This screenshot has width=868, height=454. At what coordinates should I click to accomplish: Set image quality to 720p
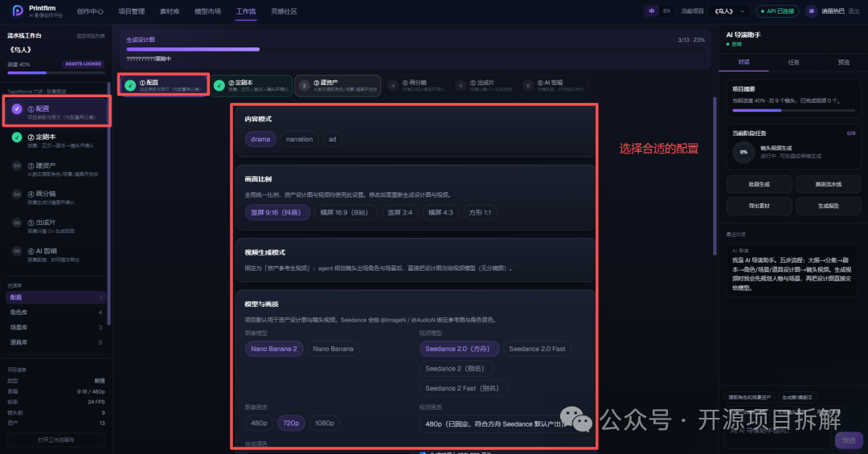[291, 423]
